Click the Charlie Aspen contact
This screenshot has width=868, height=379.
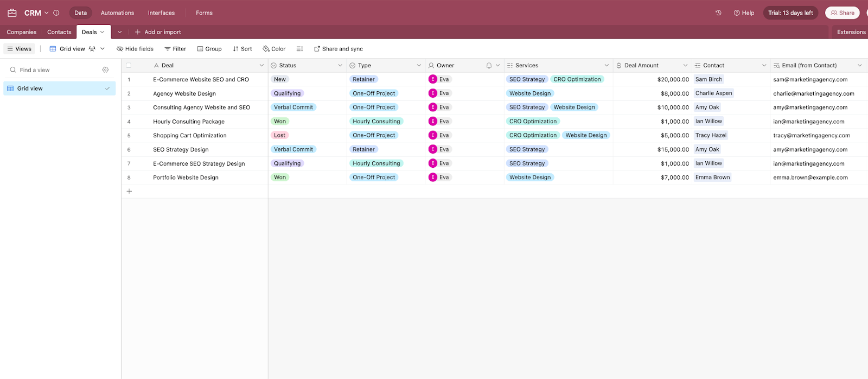pos(713,93)
